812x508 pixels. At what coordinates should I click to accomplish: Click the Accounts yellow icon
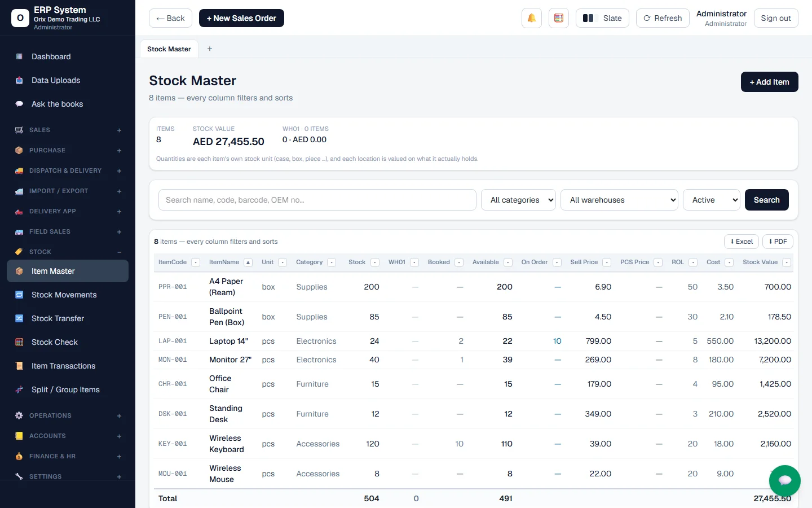(19, 436)
